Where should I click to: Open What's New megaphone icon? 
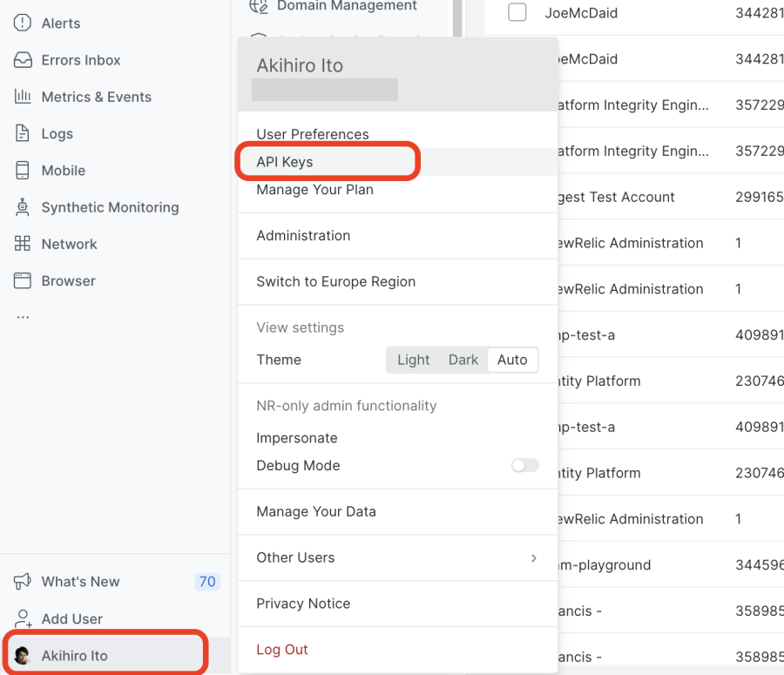pyautogui.click(x=23, y=582)
